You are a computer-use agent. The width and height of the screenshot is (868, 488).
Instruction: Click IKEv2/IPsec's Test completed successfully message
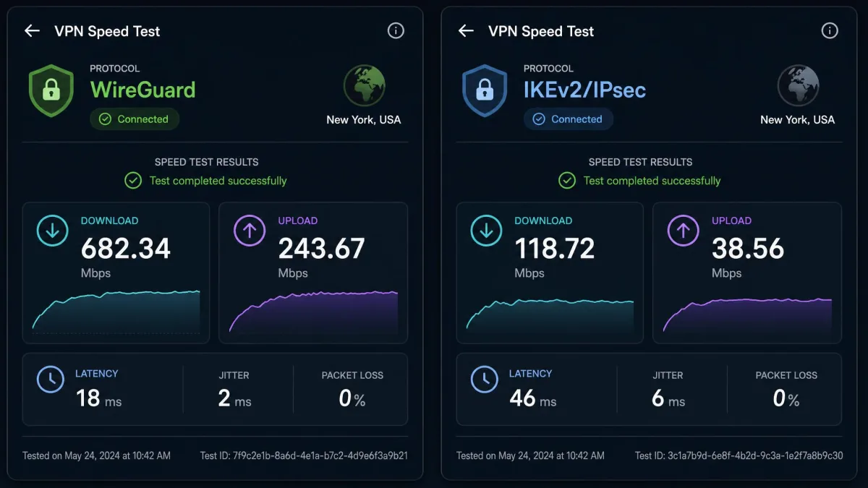point(652,181)
